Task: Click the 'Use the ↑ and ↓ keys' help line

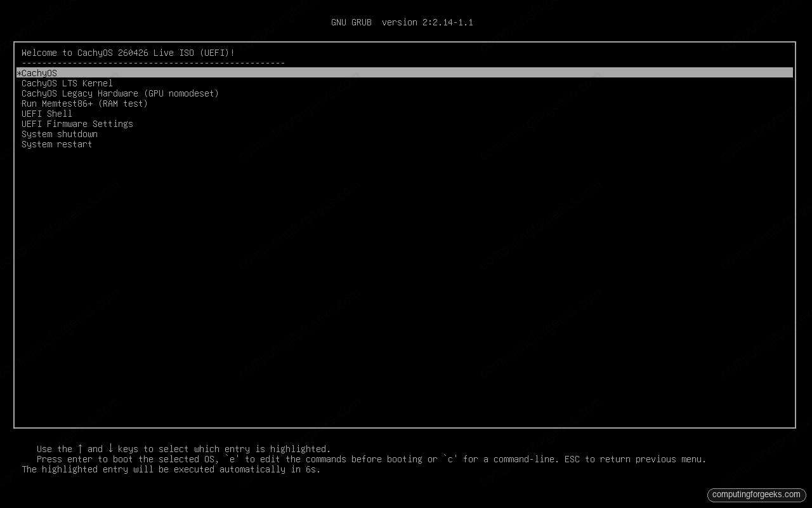Action: pos(183,449)
